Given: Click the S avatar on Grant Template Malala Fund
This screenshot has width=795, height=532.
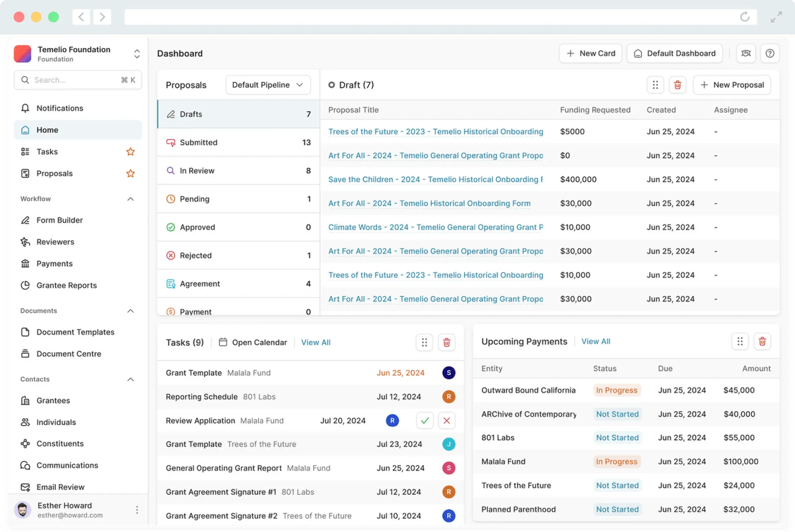Looking at the screenshot, I should pyautogui.click(x=449, y=373).
